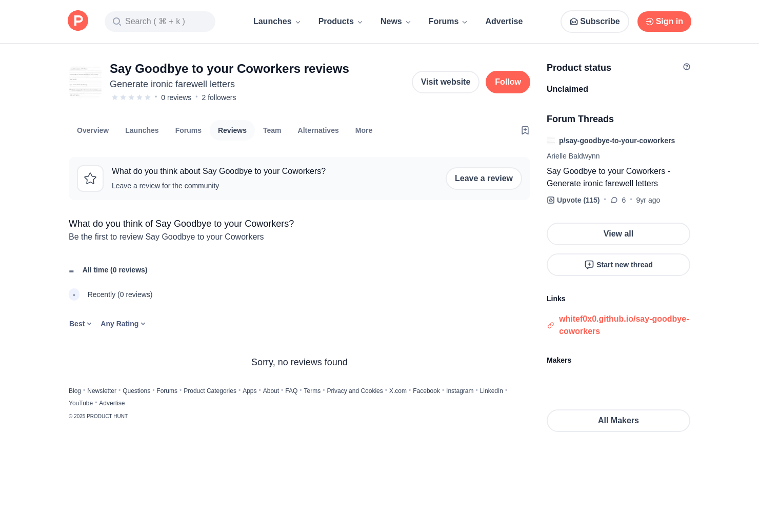Open the Best sort dropdown
Viewport: 759px width, 532px height.
pyautogui.click(x=81, y=324)
